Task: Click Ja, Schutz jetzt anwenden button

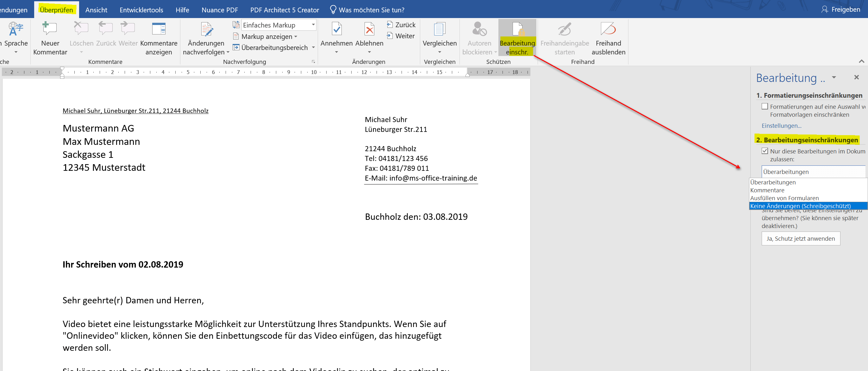Action: pyautogui.click(x=801, y=238)
